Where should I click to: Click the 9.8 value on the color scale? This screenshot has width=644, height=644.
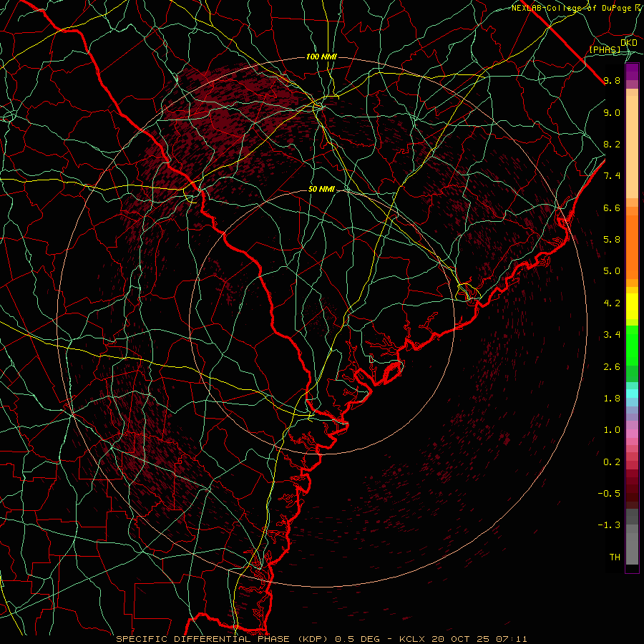612,80
